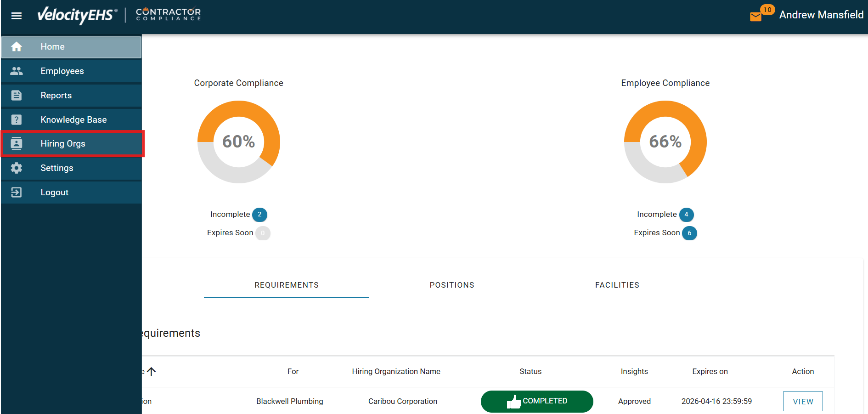Open the Andrew Mansfield user menu
Image resolution: width=868 pixels, height=414 pixels.
pyautogui.click(x=821, y=15)
